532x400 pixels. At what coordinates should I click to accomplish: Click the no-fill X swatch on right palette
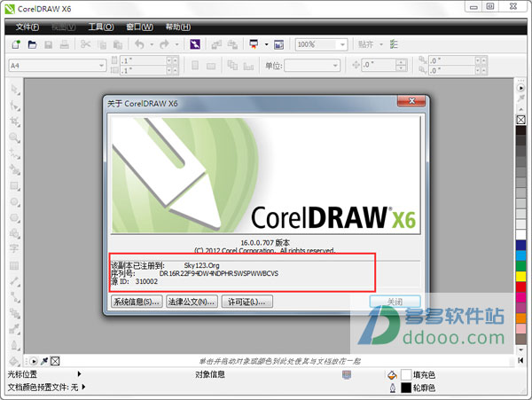coord(521,120)
